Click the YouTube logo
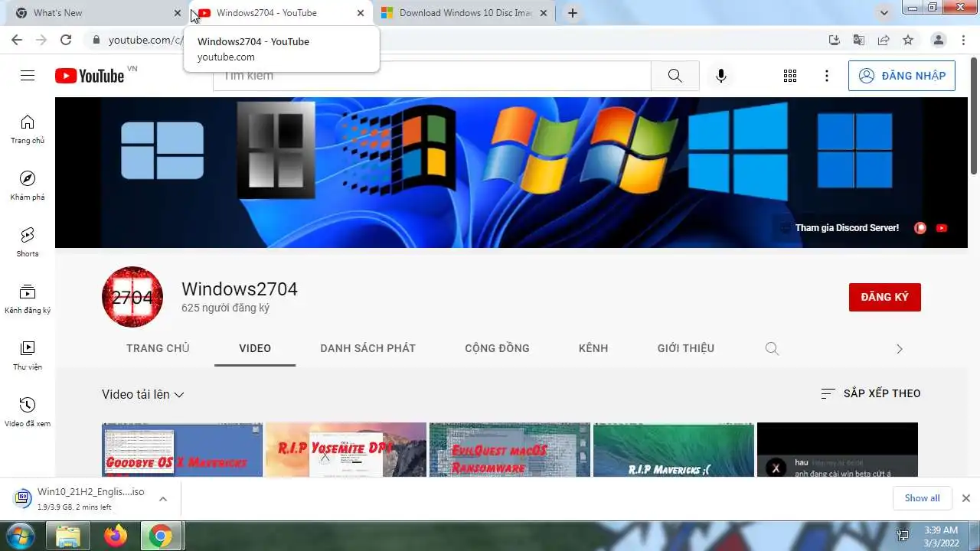The image size is (980, 551). tap(90, 76)
